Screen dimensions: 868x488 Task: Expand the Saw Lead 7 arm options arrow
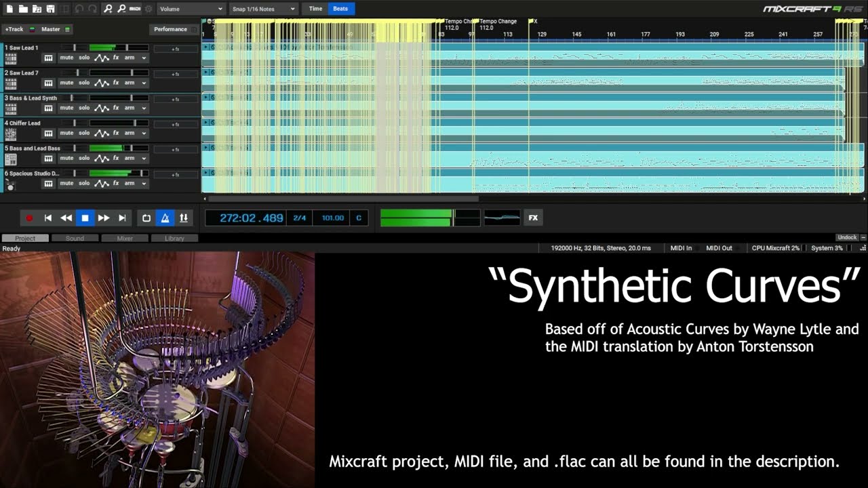pos(144,83)
